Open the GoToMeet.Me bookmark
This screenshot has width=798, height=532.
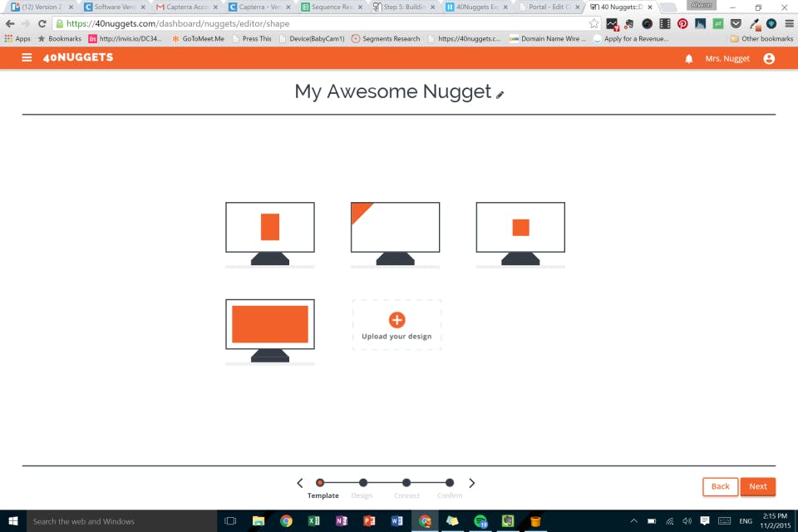click(198, 39)
